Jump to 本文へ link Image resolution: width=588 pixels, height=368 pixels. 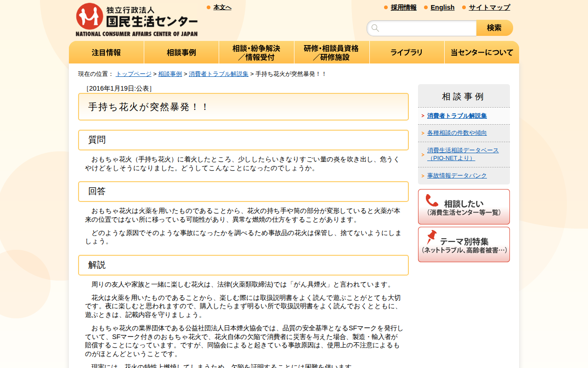click(x=222, y=7)
